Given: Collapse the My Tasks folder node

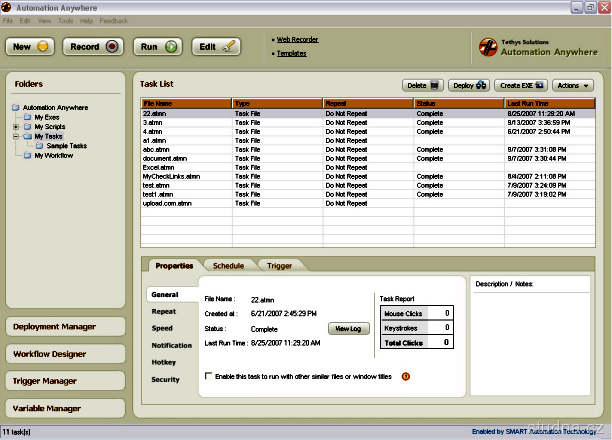Looking at the screenshot, I should (x=15, y=137).
